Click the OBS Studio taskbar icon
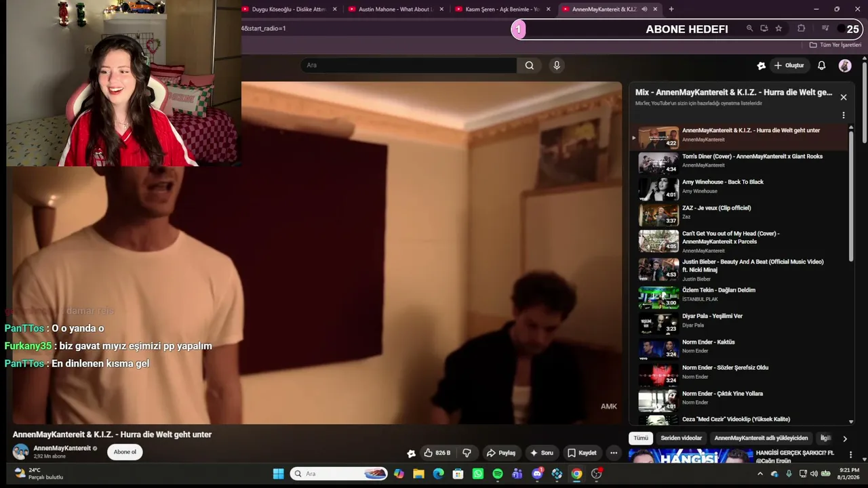Viewport: 868px width, 488px height. [x=597, y=474]
